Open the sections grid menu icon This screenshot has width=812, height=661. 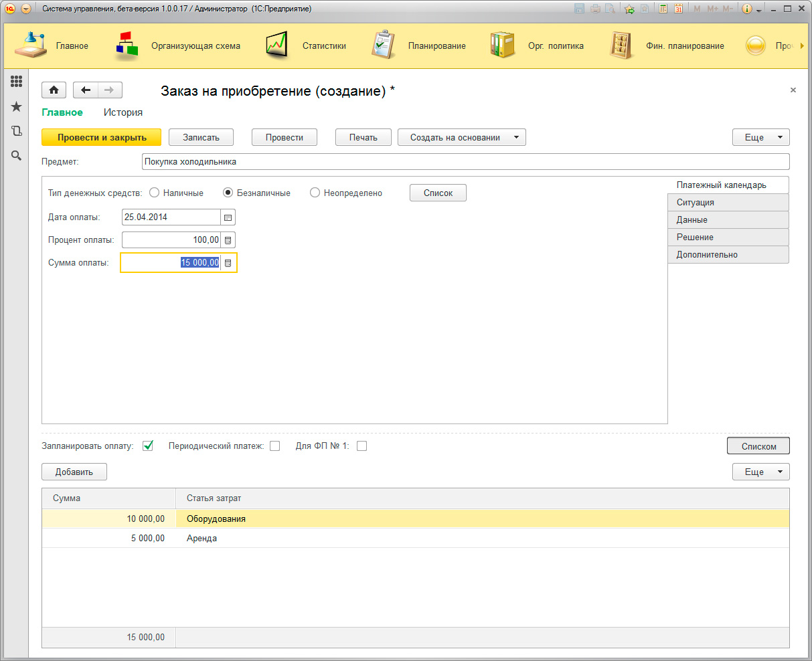tap(16, 82)
